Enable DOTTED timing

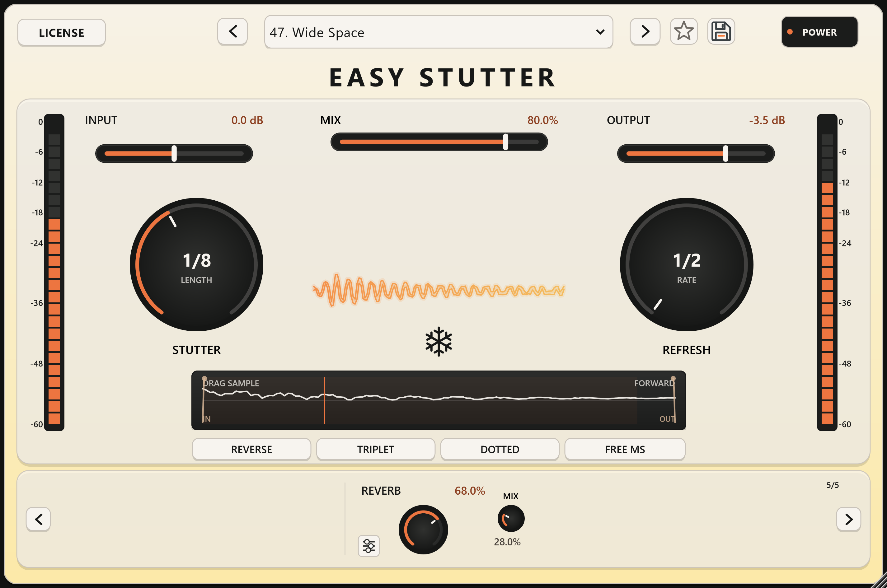[500, 449]
